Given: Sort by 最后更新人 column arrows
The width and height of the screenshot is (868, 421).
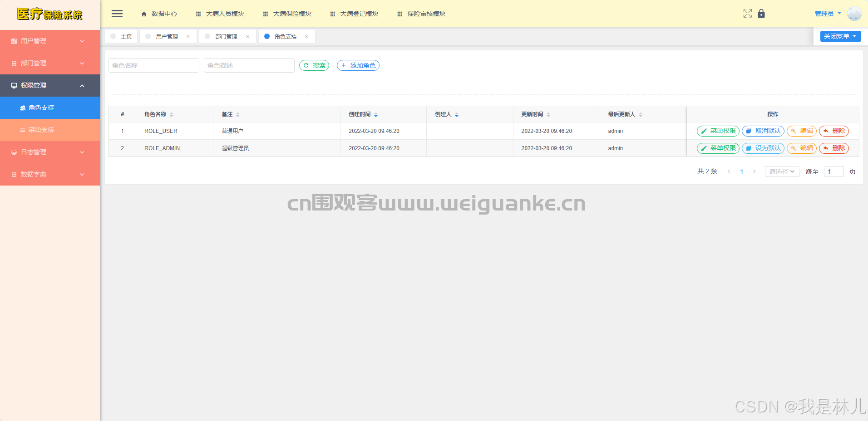Looking at the screenshot, I should click(641, 114).
